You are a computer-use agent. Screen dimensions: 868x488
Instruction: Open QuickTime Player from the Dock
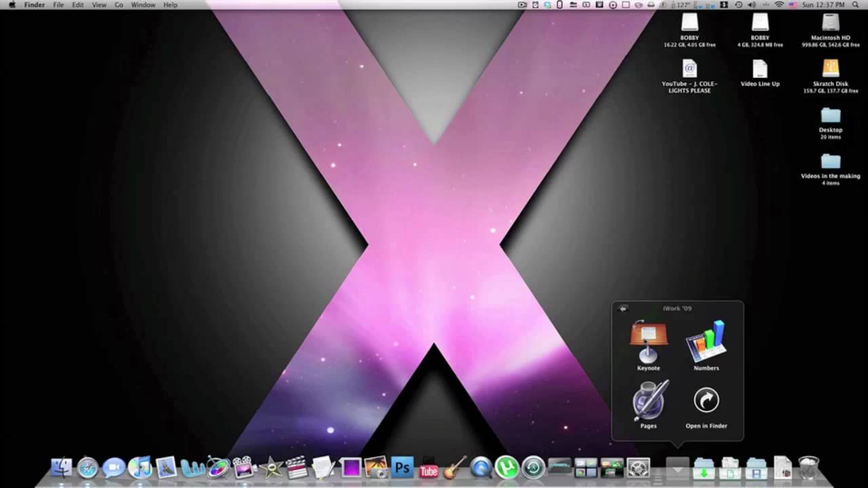pos(481,468)
